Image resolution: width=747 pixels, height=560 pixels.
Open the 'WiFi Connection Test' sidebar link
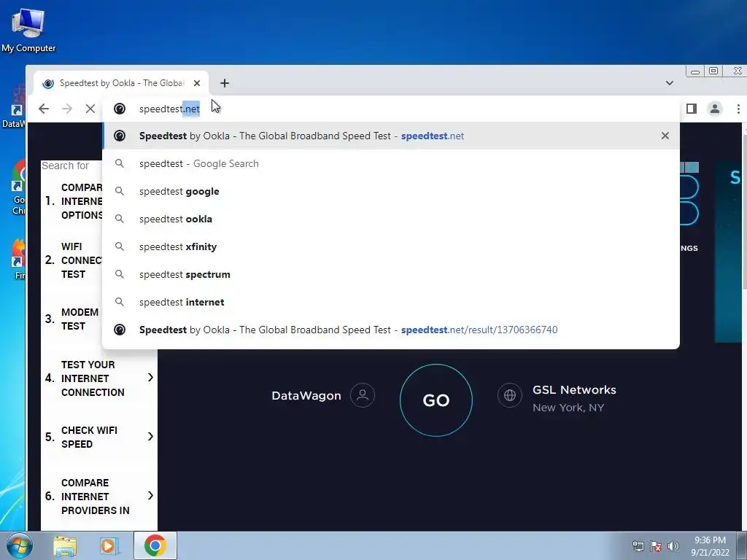tap(81, 260)
